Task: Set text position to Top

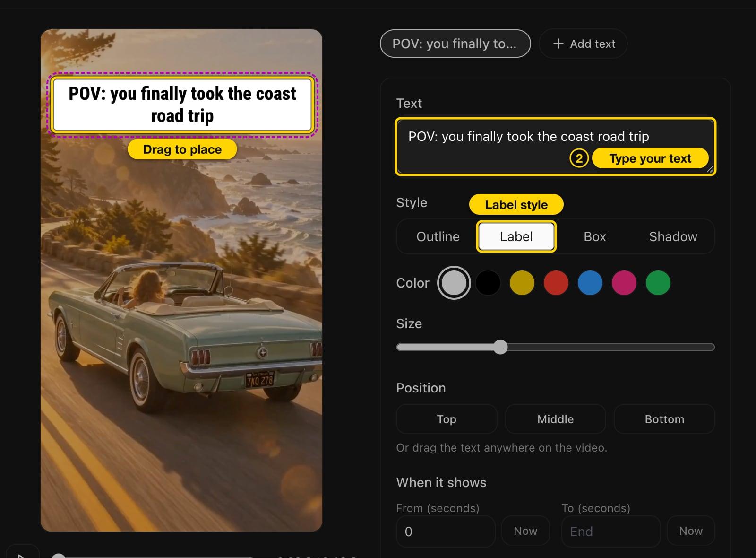Action: [447, 419]
